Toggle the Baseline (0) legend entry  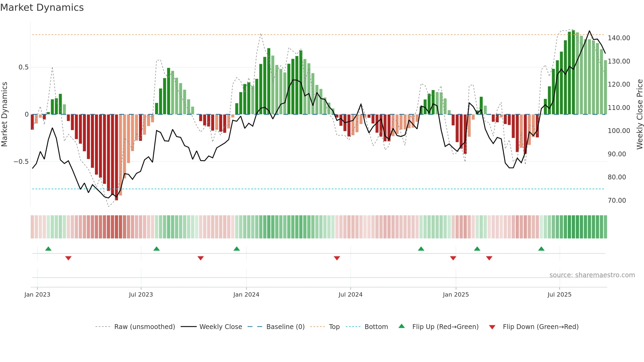(x=276, y=327)
